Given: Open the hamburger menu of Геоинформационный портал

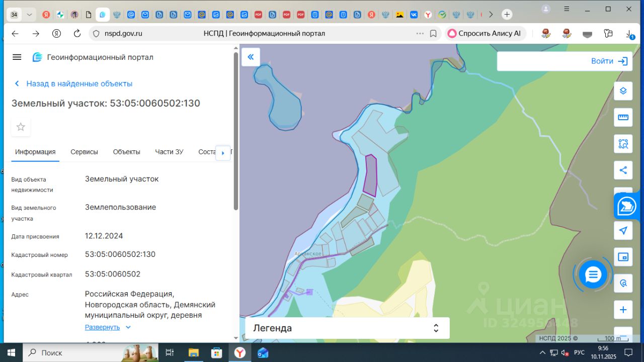Looking at the screenshot, I should click(x=17, y=57).
